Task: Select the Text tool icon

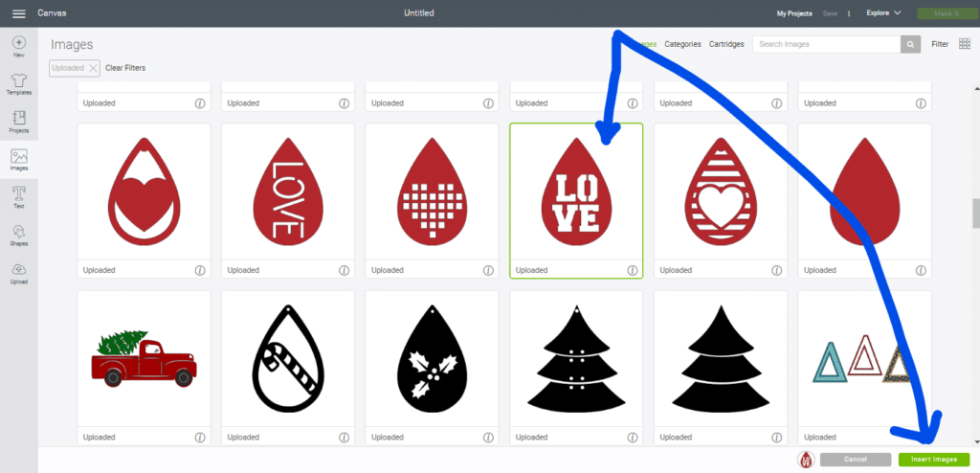Action: tap(18, 194)
